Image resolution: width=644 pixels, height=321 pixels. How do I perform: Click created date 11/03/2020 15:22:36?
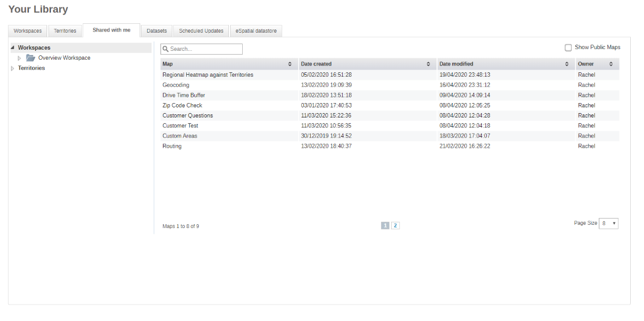coord(326,116)
